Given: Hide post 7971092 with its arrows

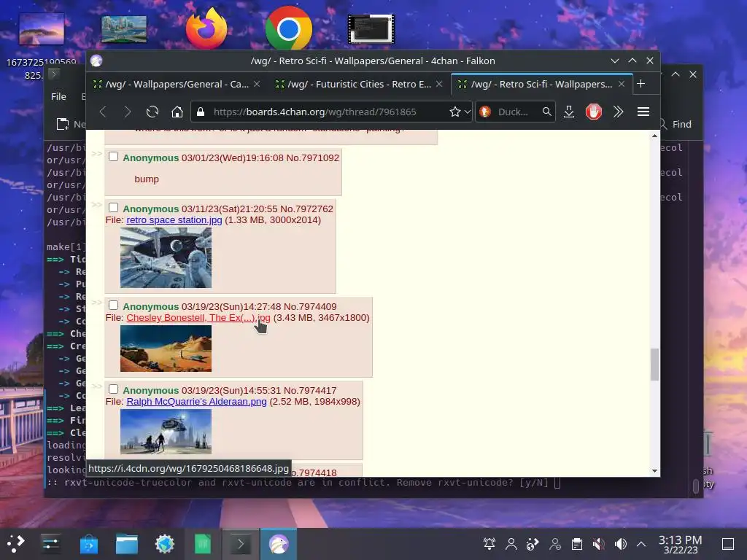Looking at the screenshot, I should click(97, 153).
